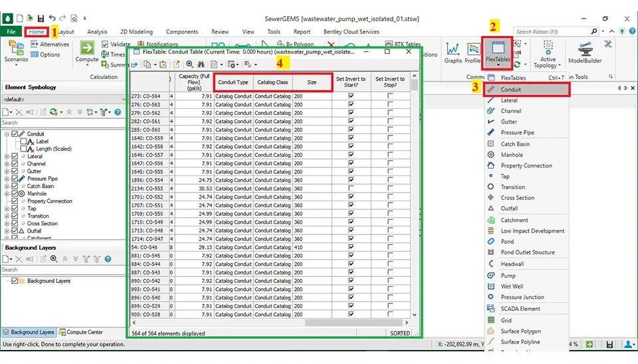Uncheck the Conduit layer in Element Symbology
Image resolution: width=638 pixels, height=364 pixels.
16,134
